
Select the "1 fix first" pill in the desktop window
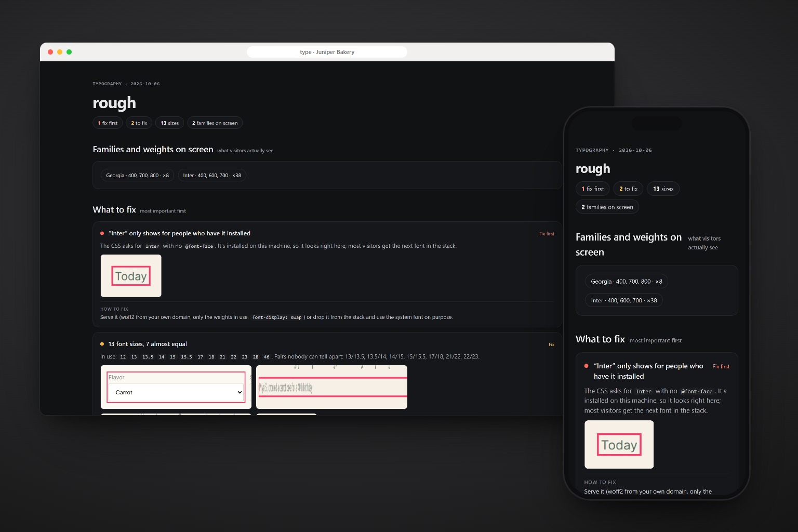[x=108, y=123]
